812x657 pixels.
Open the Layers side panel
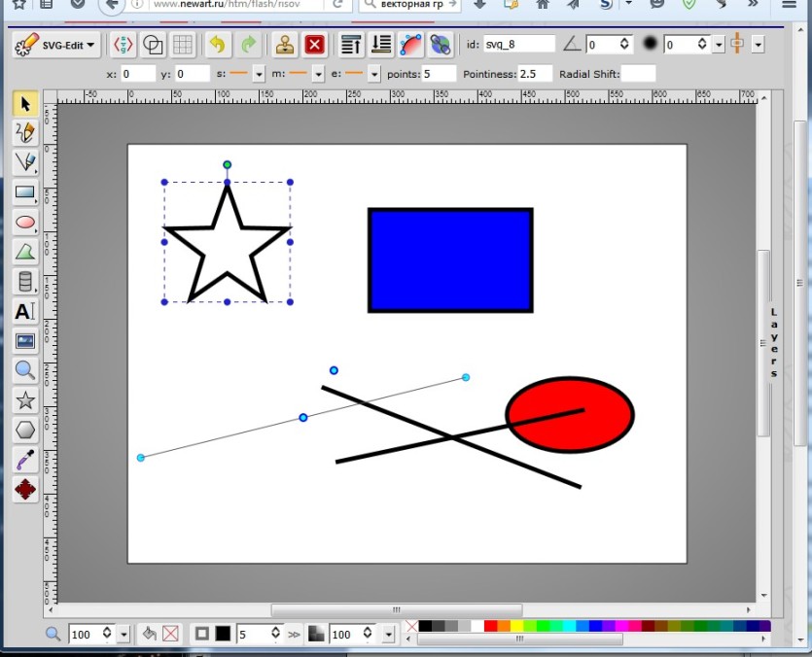[x=774, y=342]
